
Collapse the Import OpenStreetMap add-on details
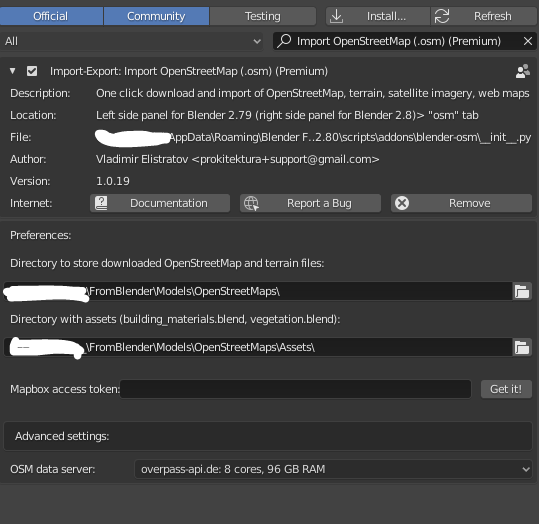pyautogui.click(x=13, y=71)
